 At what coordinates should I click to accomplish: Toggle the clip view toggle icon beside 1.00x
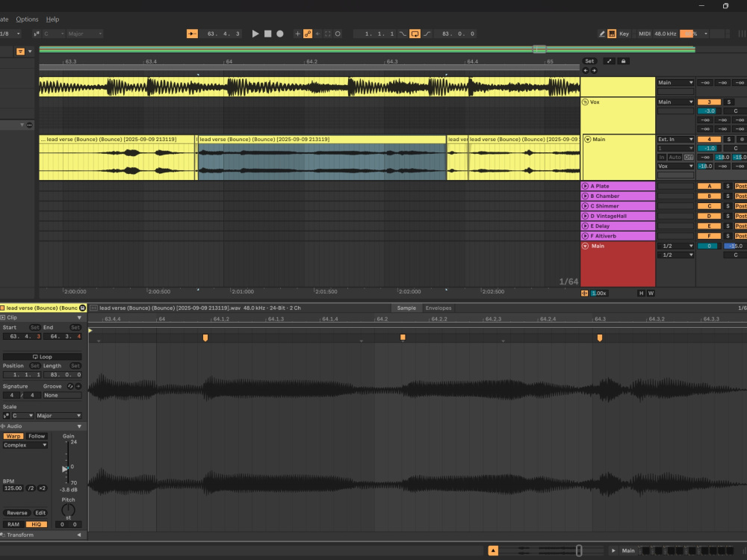point(585,293)
